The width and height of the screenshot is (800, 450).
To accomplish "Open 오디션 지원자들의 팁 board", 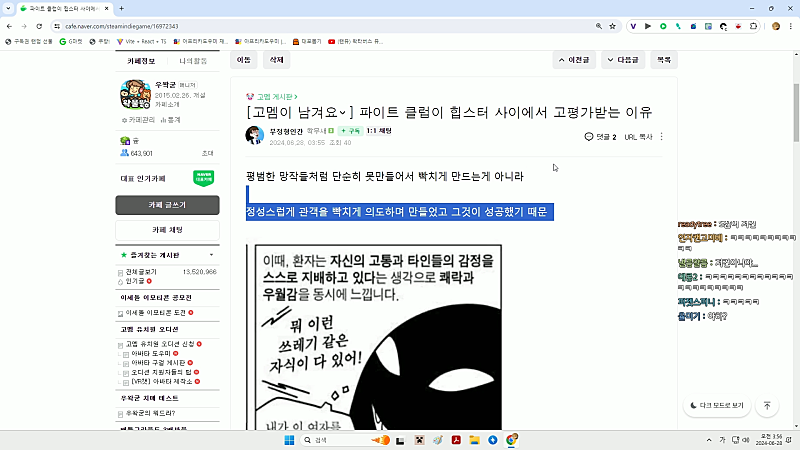I will (161, 372).
